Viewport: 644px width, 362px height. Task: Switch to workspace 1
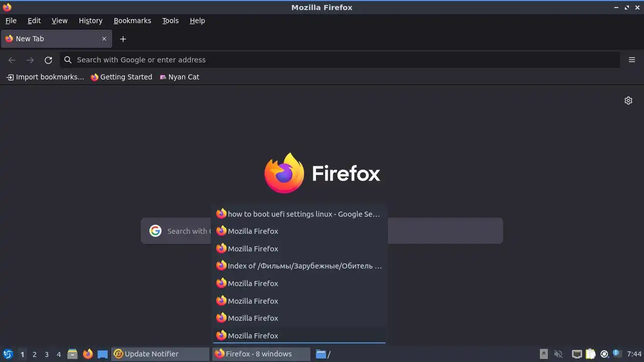[22, 354]
